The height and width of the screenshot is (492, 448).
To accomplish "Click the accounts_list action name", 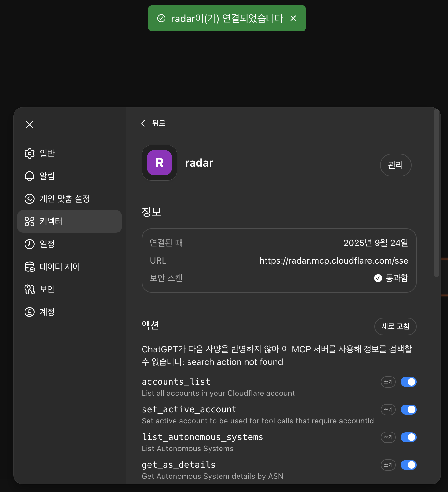I will tap(176, 382).
